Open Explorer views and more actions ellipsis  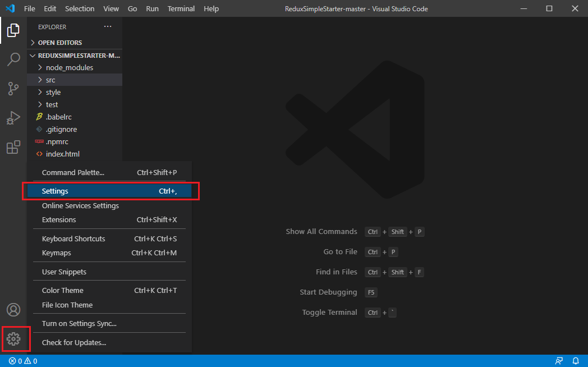click(108, 26)
